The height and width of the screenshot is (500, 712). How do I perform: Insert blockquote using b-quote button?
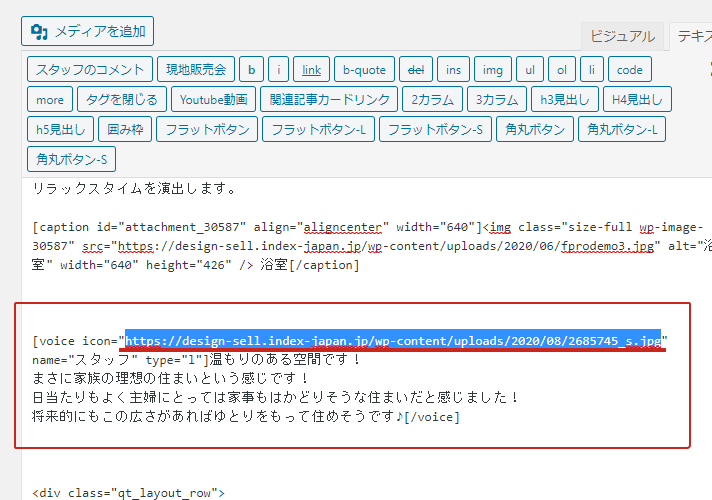tap(364, 70)
